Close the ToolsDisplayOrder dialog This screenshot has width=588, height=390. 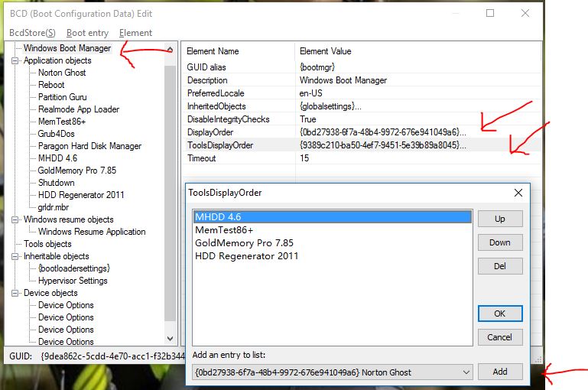point(518,193)
